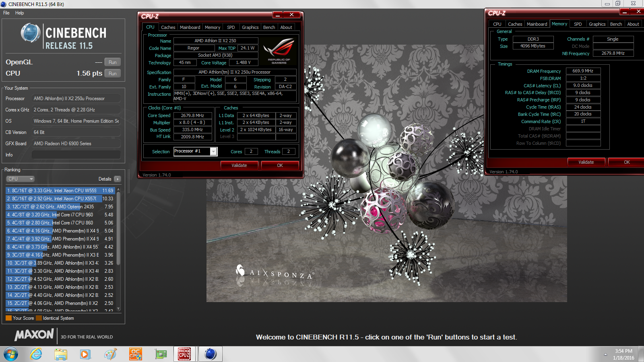Switch to Cinebench taskbar icon
Screen dimensions: 644x362
pyautogui.click(x=211, y=354)
